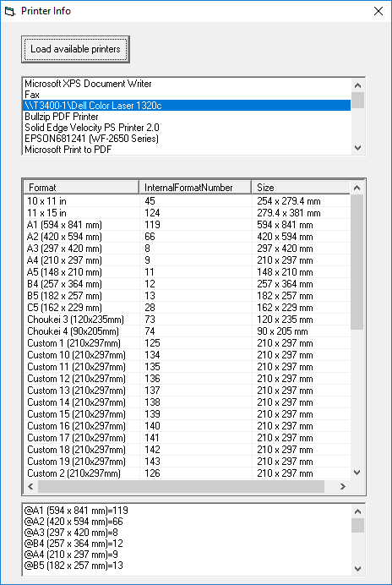Click line @A3 (297 x 420 mm)=8
This screenshot has height=585, width=392.
71,533
